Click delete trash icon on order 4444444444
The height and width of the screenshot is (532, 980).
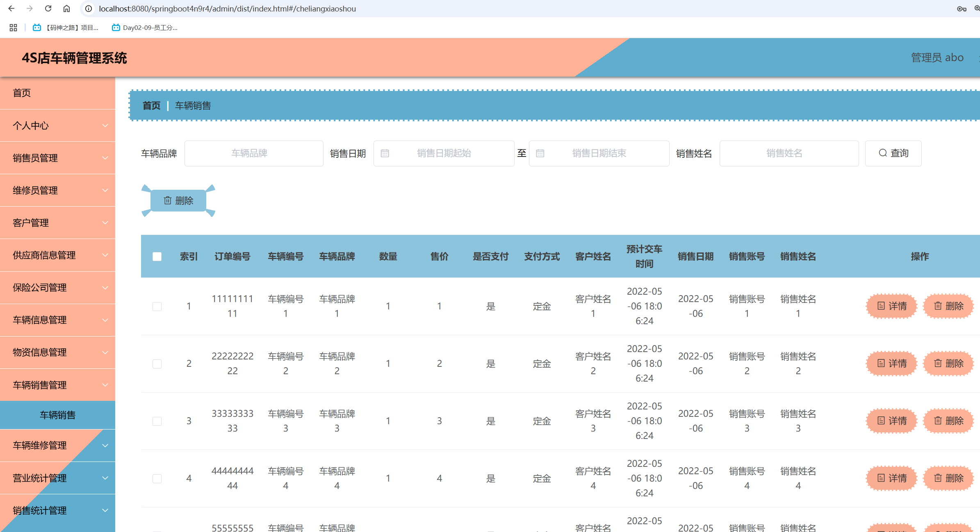tap(937, 478)
